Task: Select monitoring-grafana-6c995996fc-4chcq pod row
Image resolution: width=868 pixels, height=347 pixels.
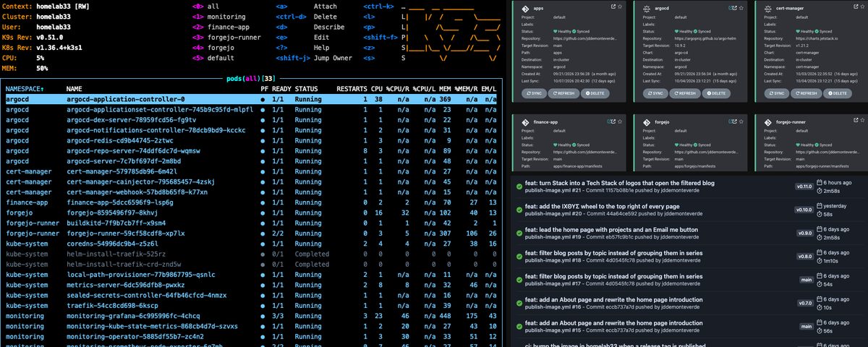Action: pyautogui.click(x=250, y=317)
